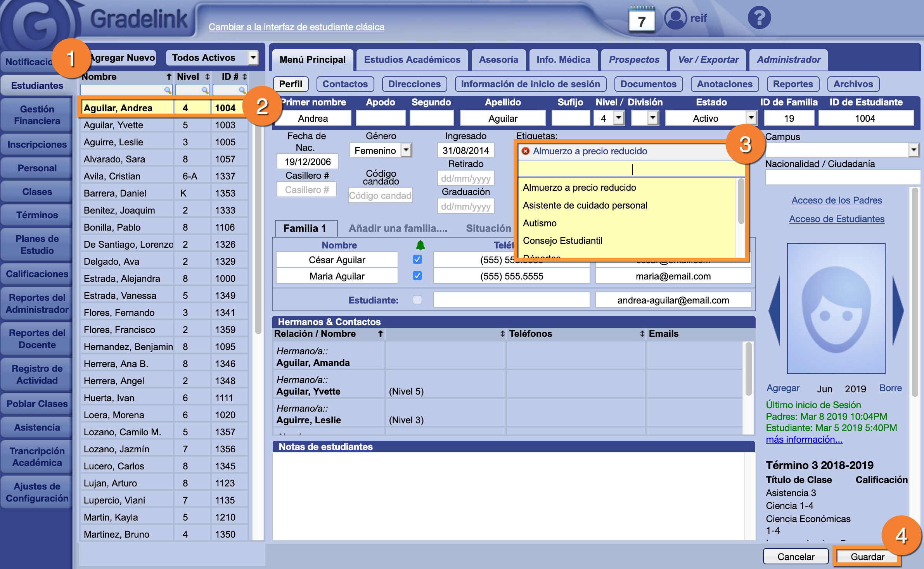This screenshot has width=924, height=569.
Task: Click the green notification bell icon
Action: pyautogui.click(x=420, y=245)
